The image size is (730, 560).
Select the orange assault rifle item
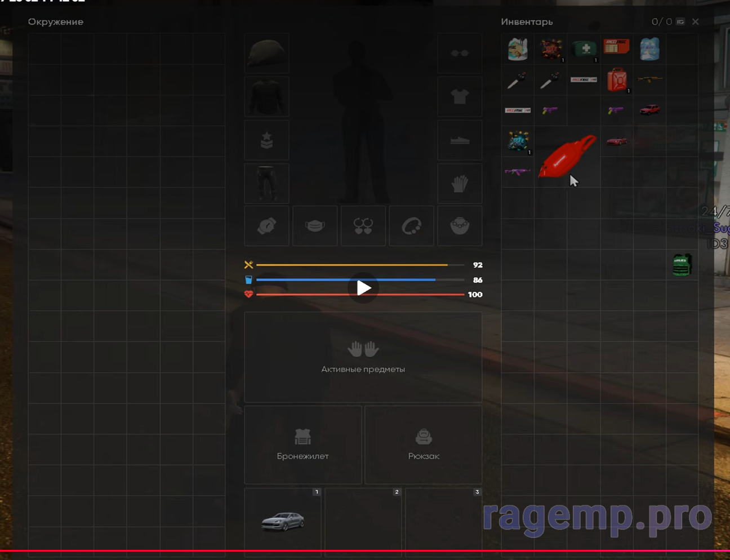pos(649,79)
